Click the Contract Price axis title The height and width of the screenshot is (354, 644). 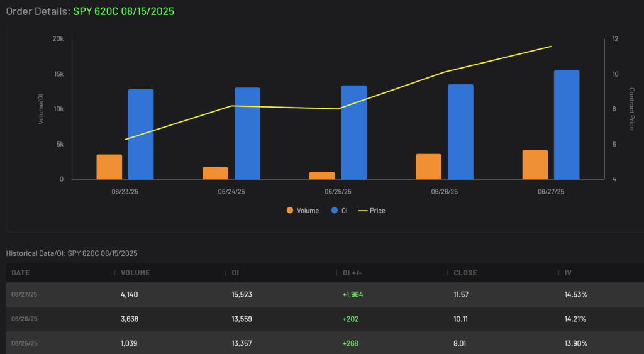631,109
